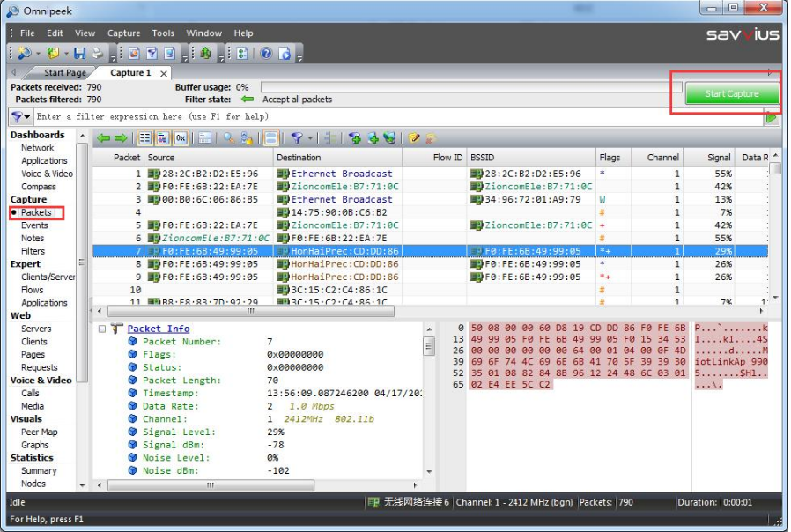Go to previous packet with green left arrow
791x532 pixels.
click(103, 138)
